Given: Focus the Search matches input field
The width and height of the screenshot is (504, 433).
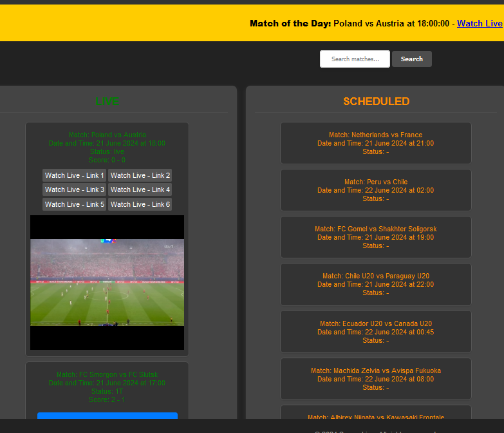Looking at the screenshot, I should (x=355, y=59).
